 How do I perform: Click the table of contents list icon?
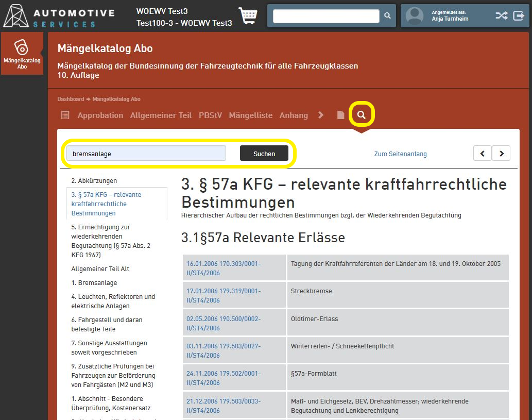[65, 115]
